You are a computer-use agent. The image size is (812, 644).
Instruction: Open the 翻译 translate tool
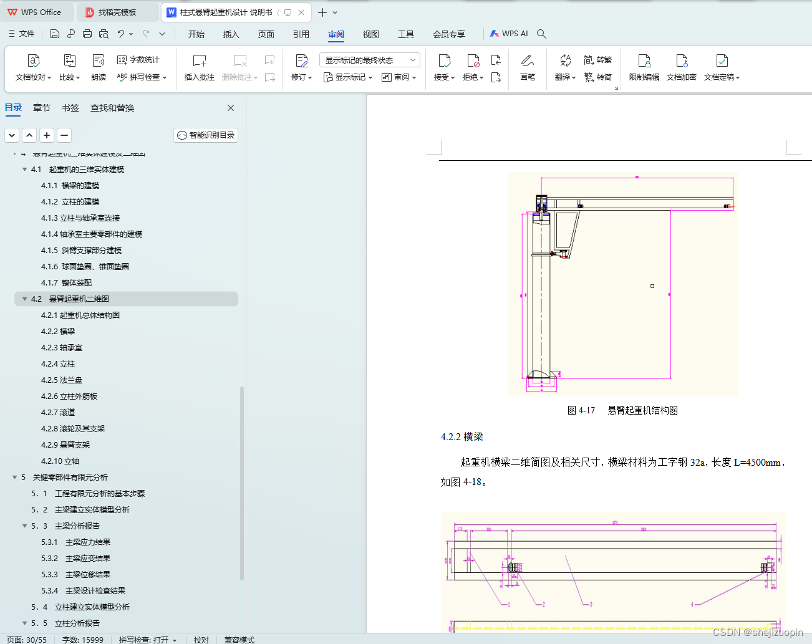point(565,68)
